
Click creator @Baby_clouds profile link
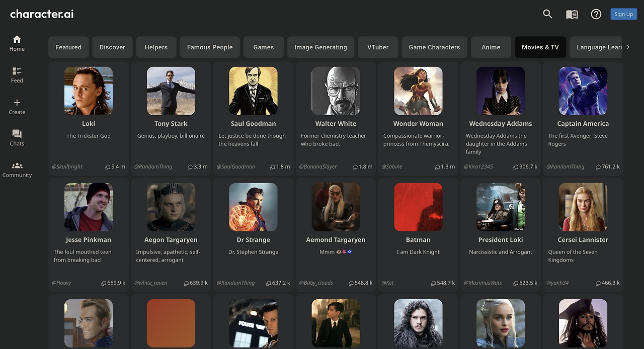(316, 283)
